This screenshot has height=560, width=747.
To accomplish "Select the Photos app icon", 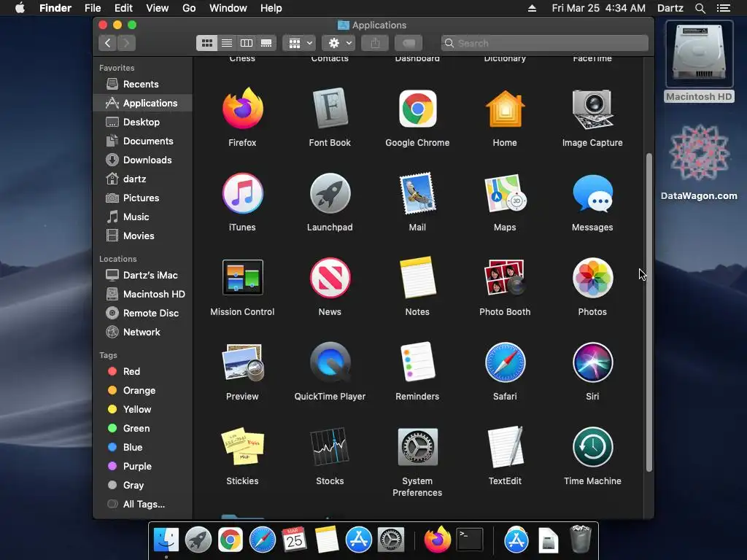I will (x=592, y=278).
